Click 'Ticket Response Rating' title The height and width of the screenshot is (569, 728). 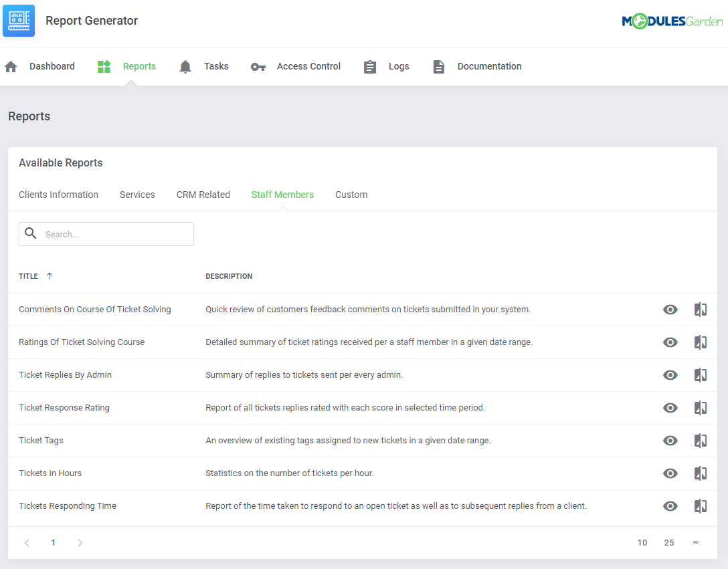point(64,408)
